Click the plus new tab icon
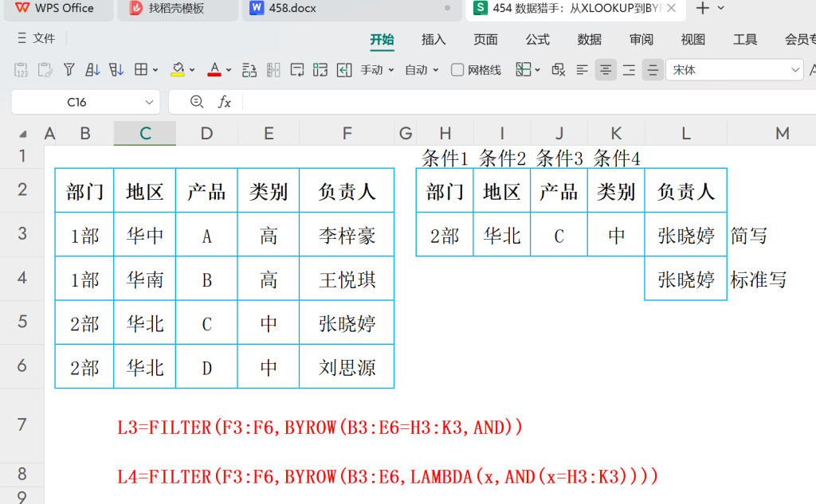Viewport: 816px width, 504px height. [x=703, y=8]
